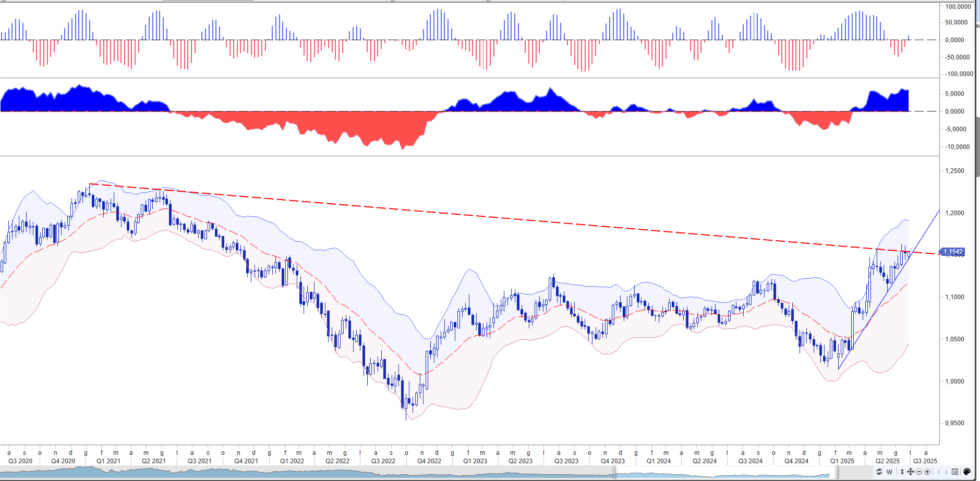Zoom in using the plus icon
980x481 pixels.
(927, 472)
